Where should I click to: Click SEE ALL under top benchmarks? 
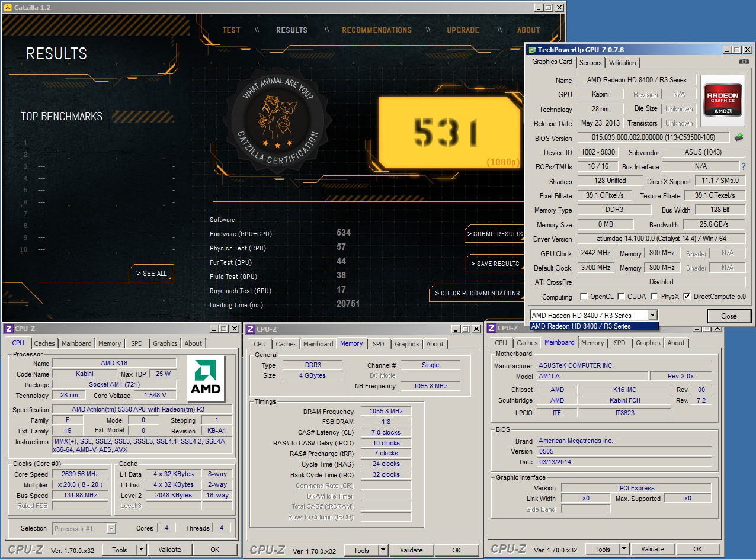152,273
